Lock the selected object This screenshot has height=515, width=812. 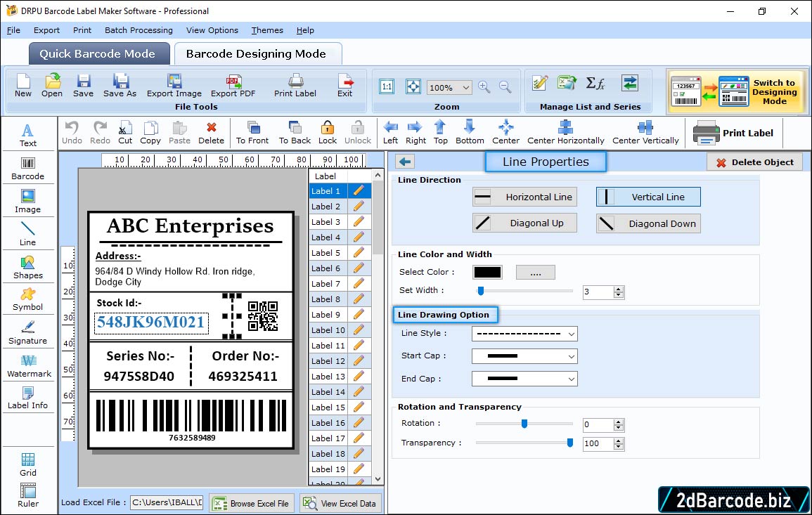click(328, 133)
